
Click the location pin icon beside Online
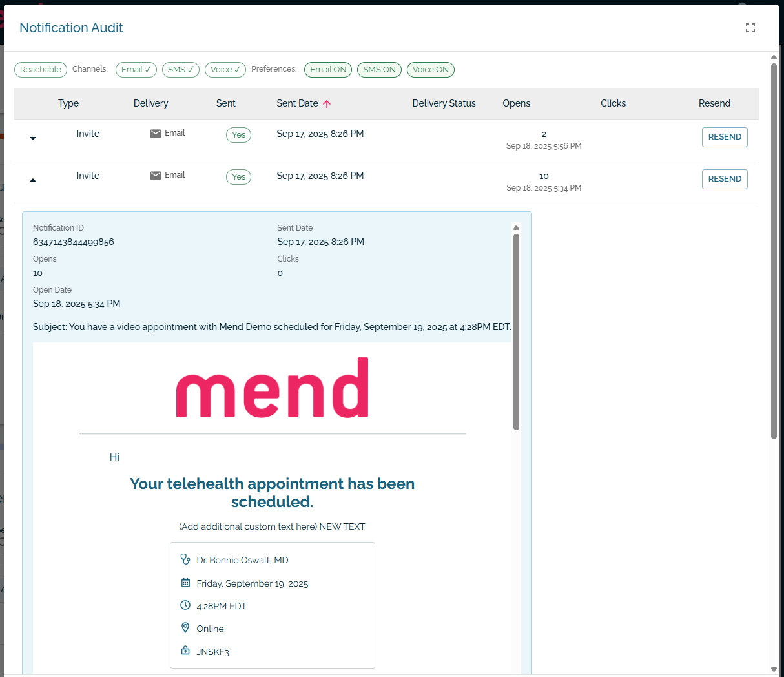point(185,628)
